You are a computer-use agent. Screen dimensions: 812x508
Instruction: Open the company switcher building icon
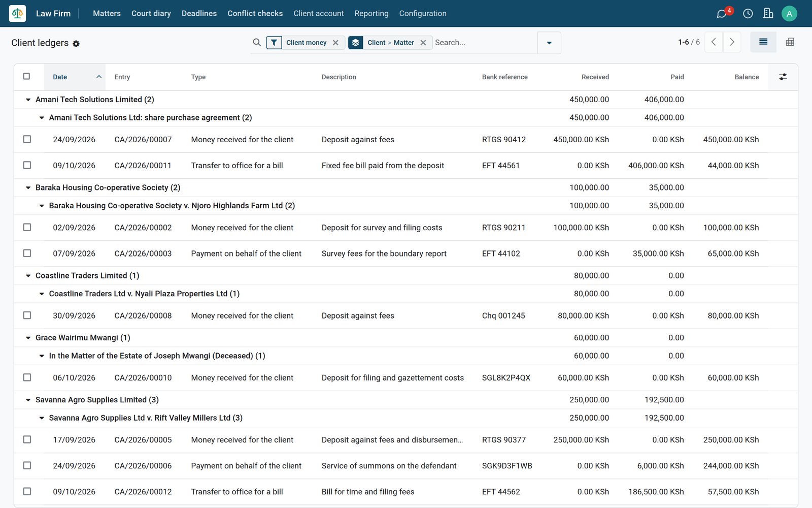(x=768, y=14)
